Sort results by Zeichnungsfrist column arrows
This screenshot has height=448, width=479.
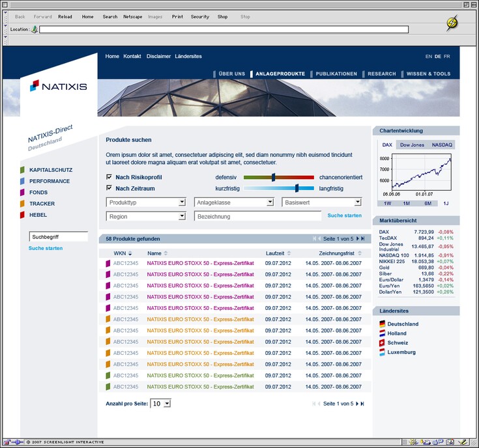pos(360,253)
